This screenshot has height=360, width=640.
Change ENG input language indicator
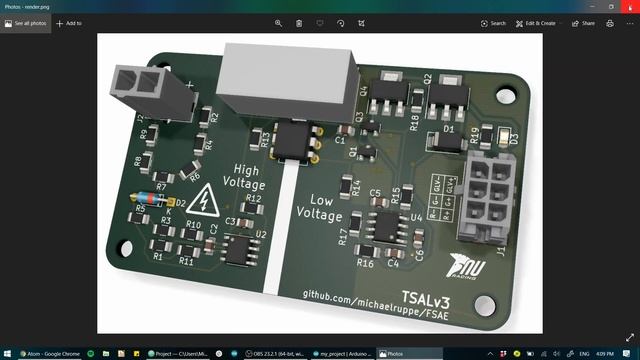coord(584,353)
